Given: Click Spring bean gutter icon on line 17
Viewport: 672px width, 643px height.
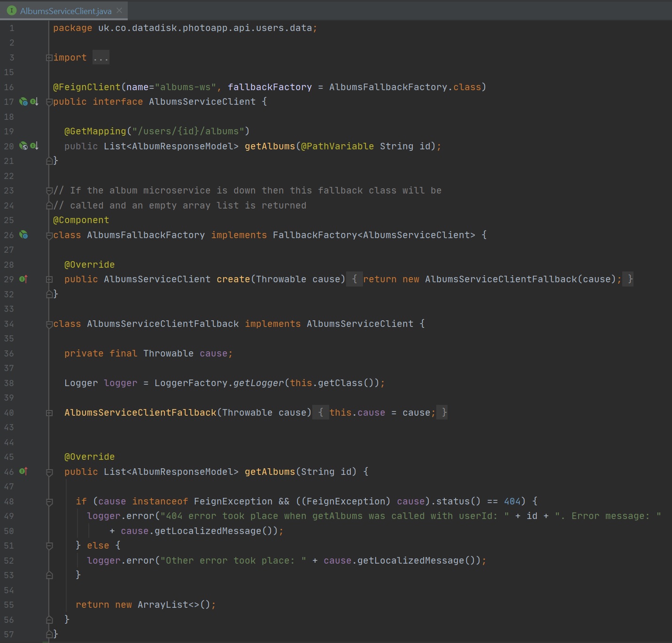Looking at the screenshot, I should [23, 101].
